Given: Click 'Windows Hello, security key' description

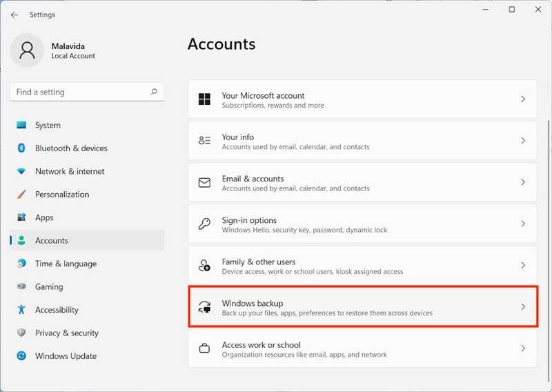Looking at the screenshot, I should point(304,230).
